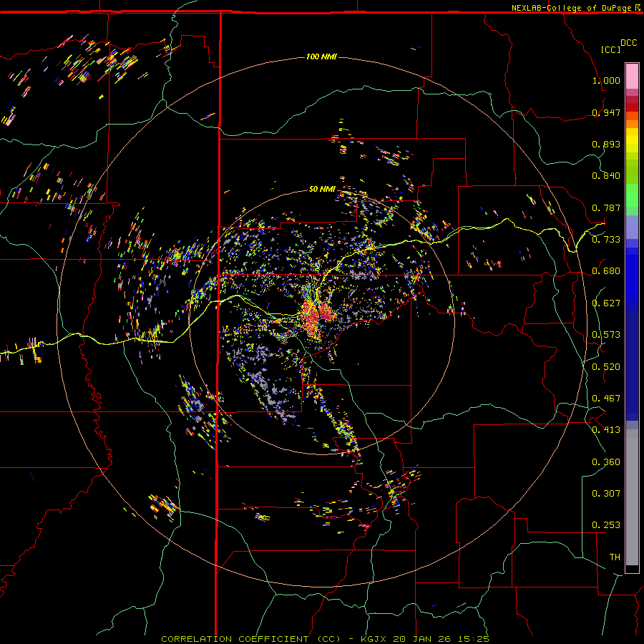The height and width of the screenshot is (644, 644).
Task: Click the [CC] units label
Action: pyautogui.click(x=610, y=49)
